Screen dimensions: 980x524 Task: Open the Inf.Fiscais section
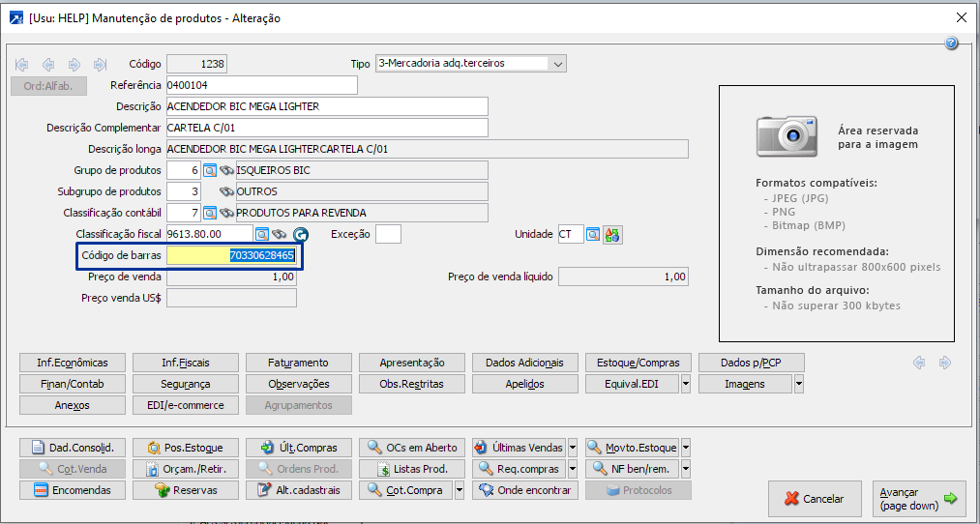tap(185, 363)
